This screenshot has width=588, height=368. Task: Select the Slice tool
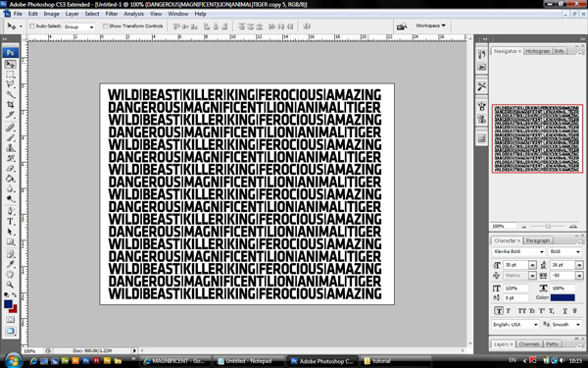(x=10, y=115)
